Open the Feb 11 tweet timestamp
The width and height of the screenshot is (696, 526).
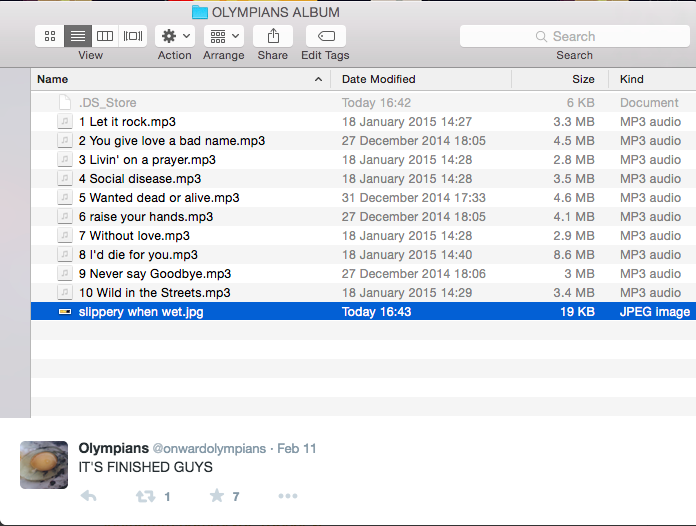tap(297, 448)
